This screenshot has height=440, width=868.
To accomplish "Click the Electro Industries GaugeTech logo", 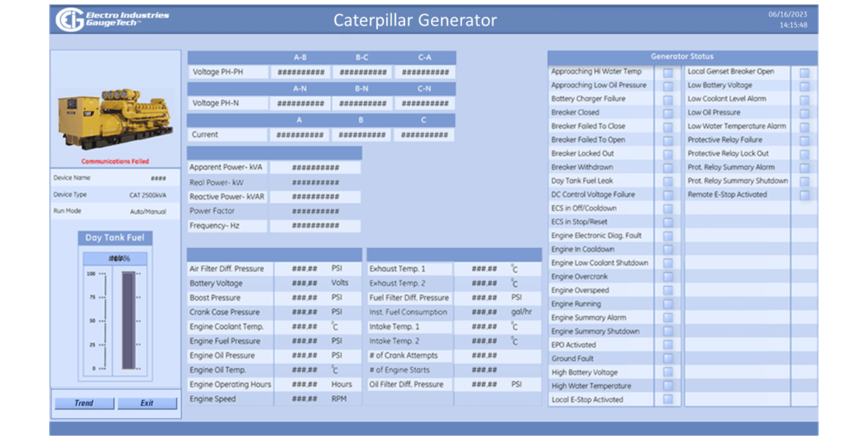I will click(x=112, y=20).
